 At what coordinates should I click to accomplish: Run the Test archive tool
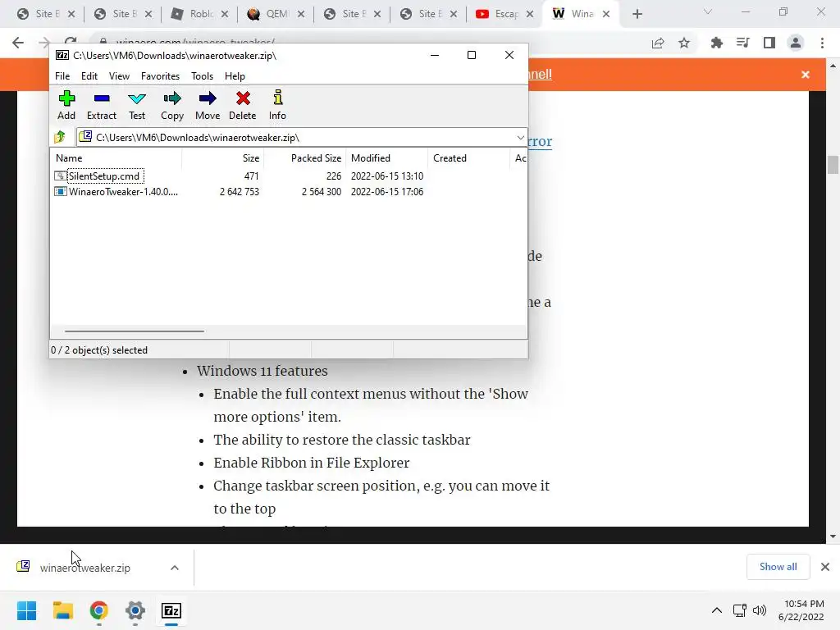(137, 105)
